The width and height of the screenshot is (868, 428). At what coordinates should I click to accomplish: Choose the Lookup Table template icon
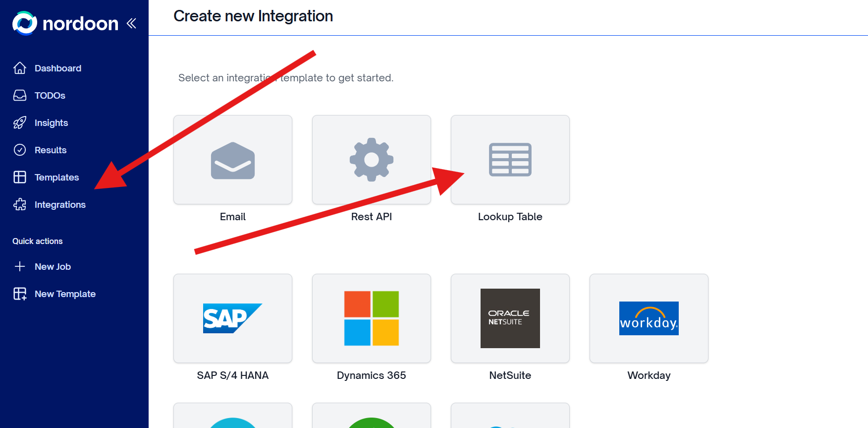[510, 160]
